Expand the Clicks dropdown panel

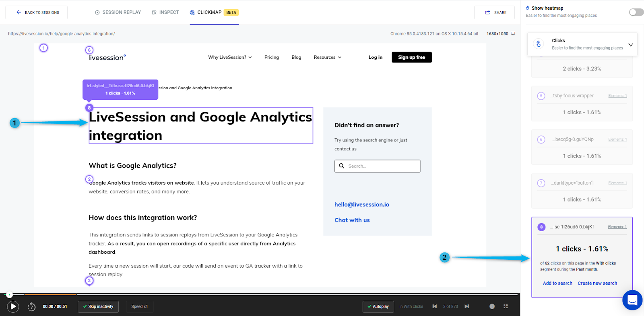click(x=630, y=45)
